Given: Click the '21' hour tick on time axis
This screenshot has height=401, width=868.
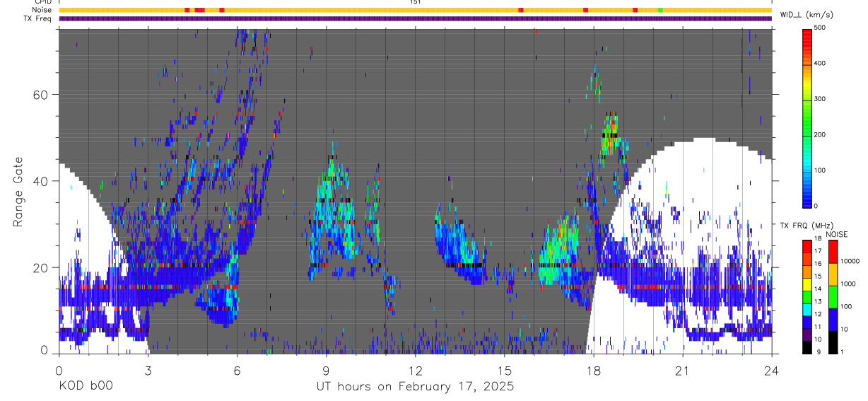Looking at the screenshot, I should [x=682, y=370].
